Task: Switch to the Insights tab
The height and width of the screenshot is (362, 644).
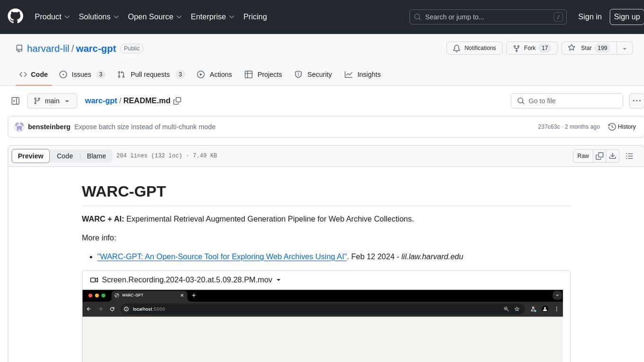Action: tap(362, 74)
